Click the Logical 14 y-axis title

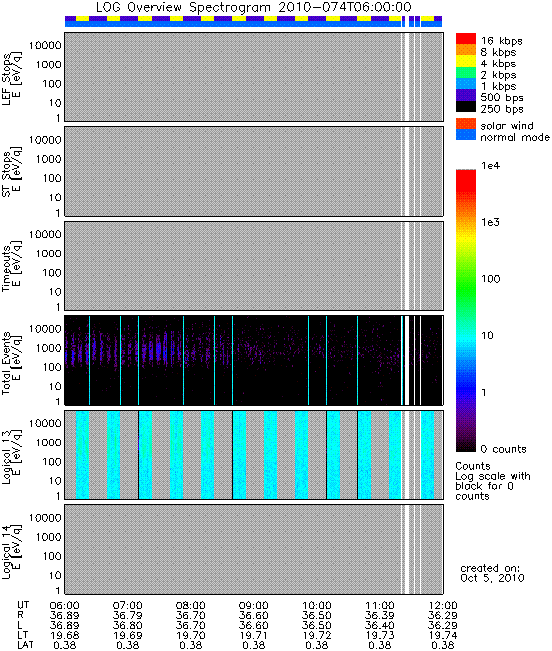coord(11,551)
